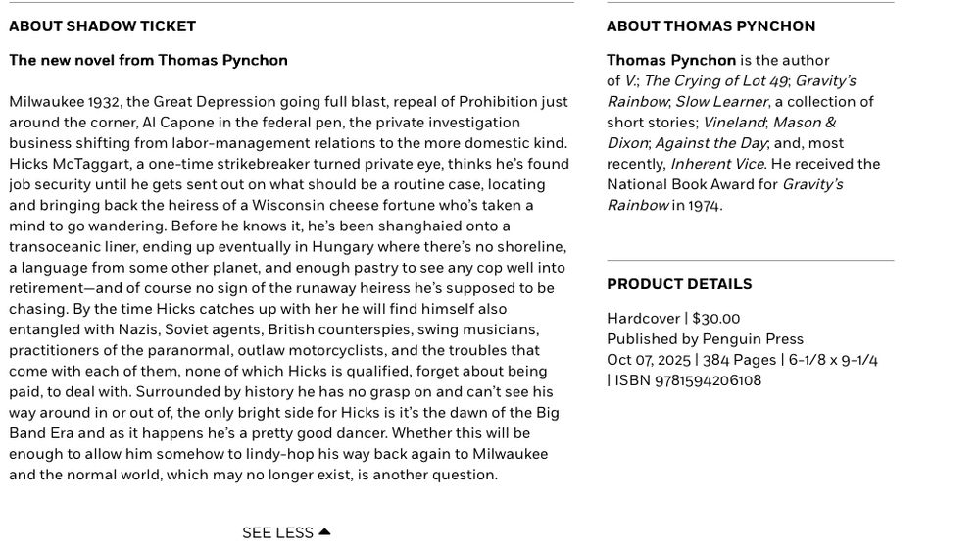
Task: Click The new novel from Thomas Pynchon subtitle
Action: pyautogui.click(x=148, y=60)
